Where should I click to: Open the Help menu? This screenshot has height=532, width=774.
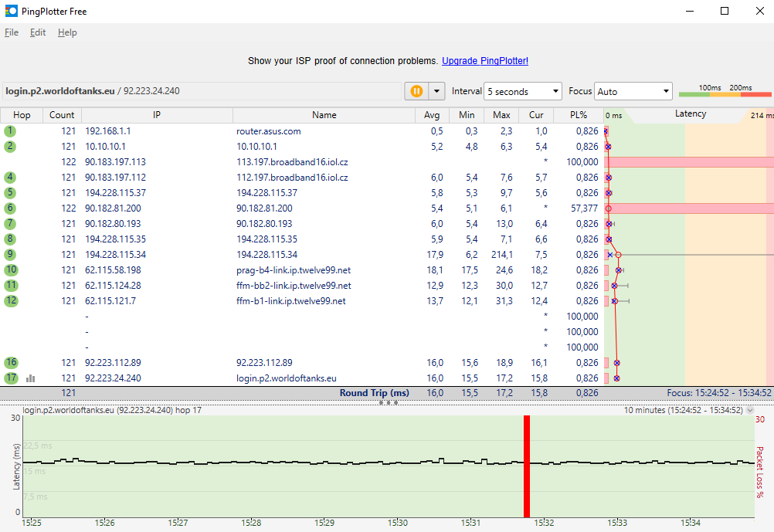tap(67, 32)
